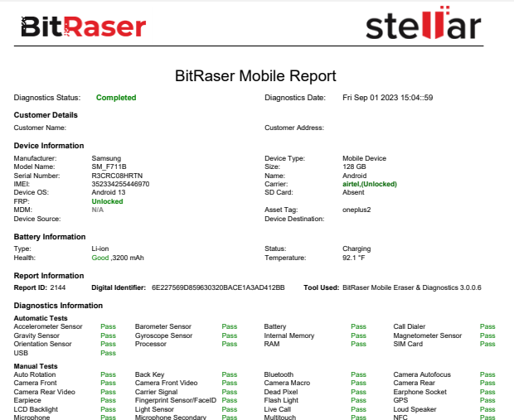514x420 pixels.
Task: Click Pass result for Dead Pixel
Action: [x=359, y=392]
